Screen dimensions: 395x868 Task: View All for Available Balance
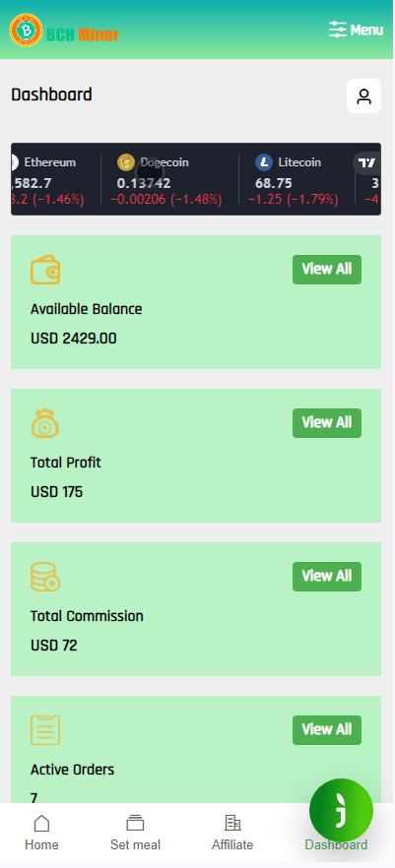click(327, 270)
